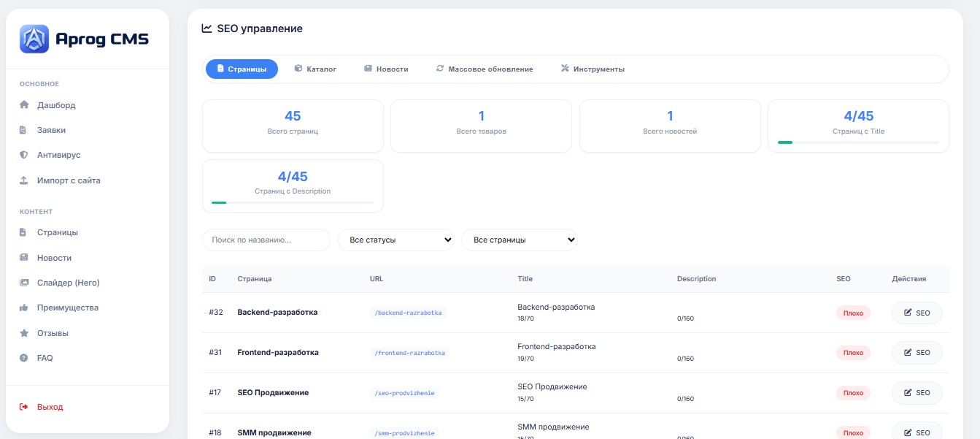
Task: Click the chart icon beside SEO управление
Action: click(207, 28)
